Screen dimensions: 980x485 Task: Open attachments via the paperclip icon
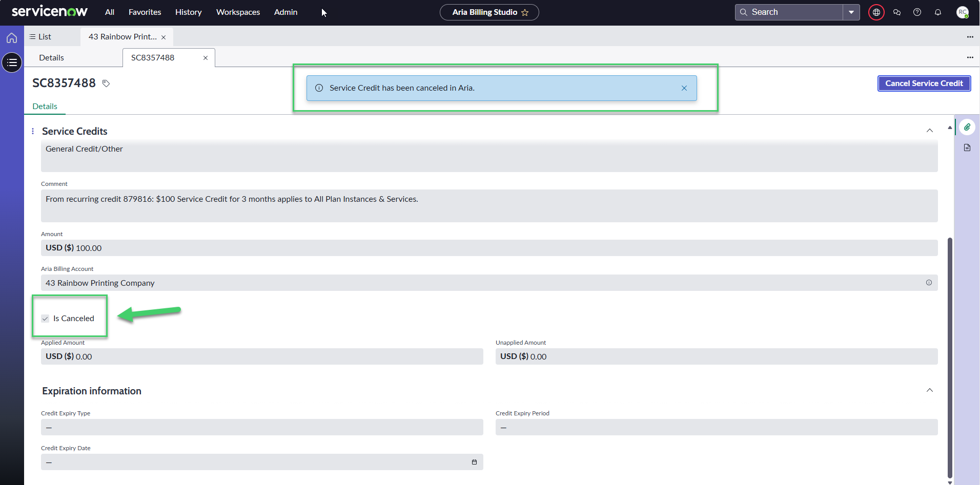967,127
